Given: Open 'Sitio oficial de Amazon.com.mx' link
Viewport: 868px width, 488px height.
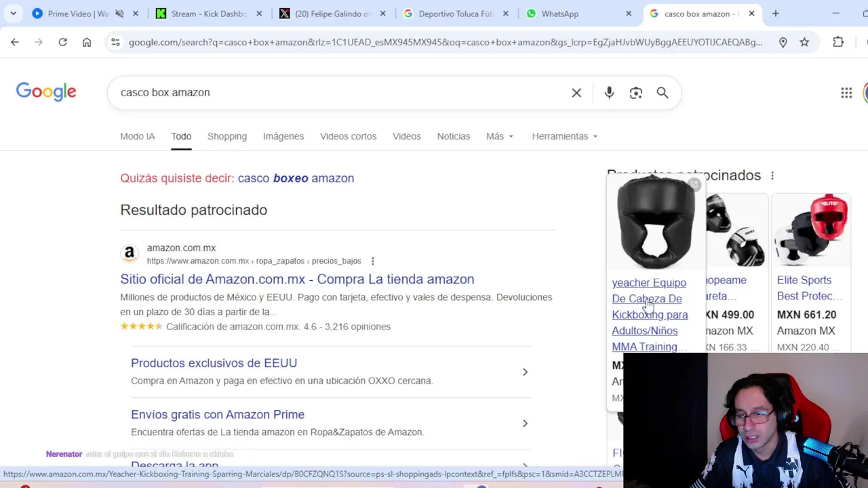Looking at the screenshot, I should click(x=297, y=279).
